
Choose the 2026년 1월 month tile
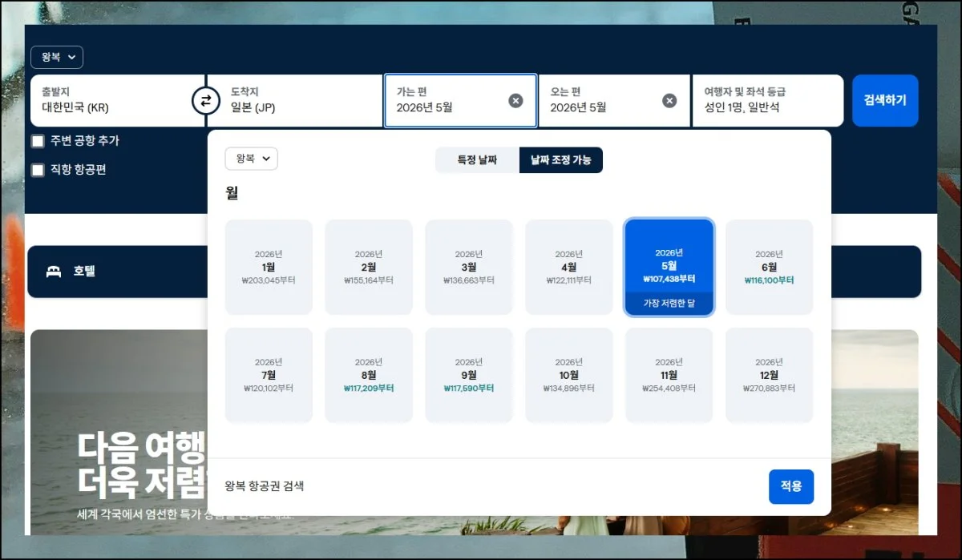point(269,268)
